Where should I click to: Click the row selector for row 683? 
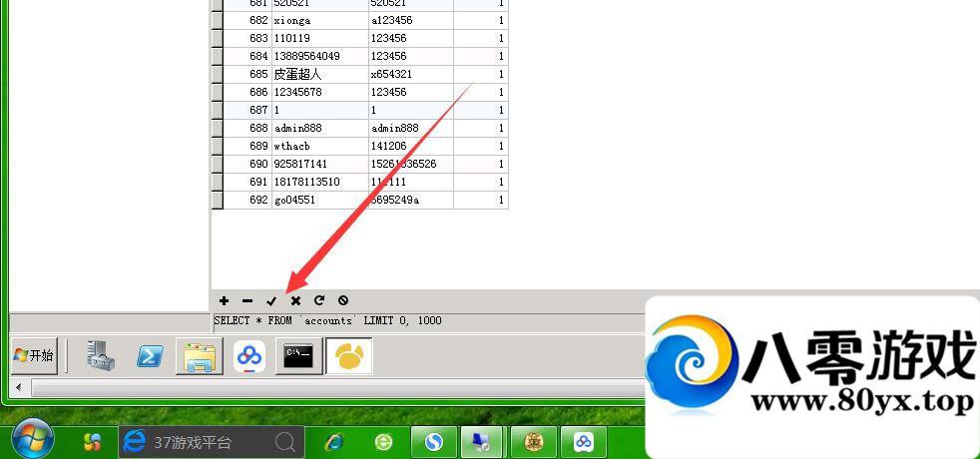tap(218, 38)
